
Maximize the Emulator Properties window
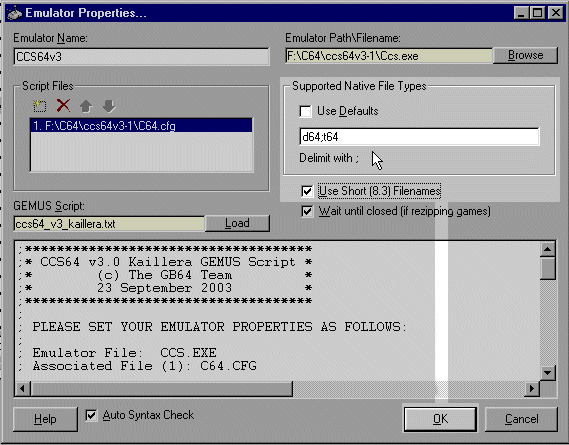(537, 13)
